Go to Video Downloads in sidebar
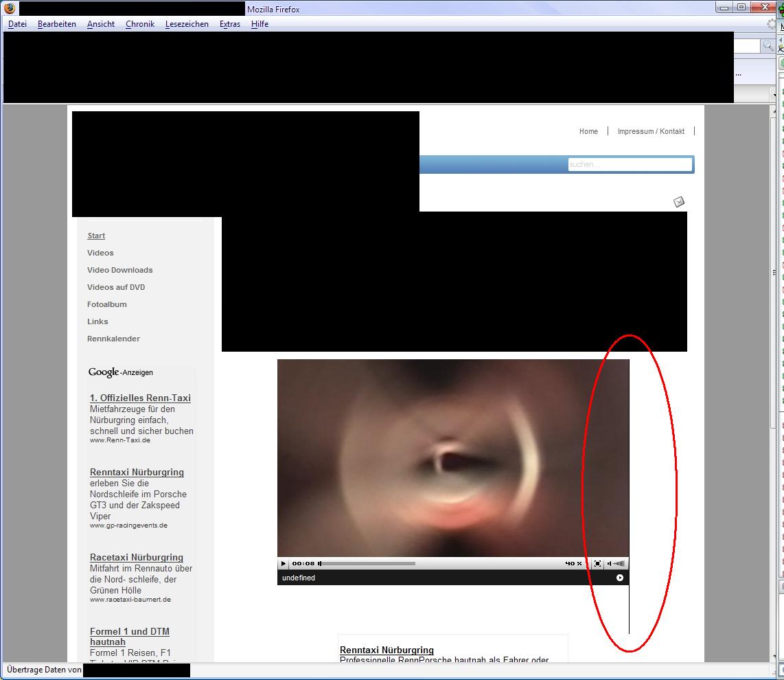Viewport: 784px width, 680px height. point(120,270)
